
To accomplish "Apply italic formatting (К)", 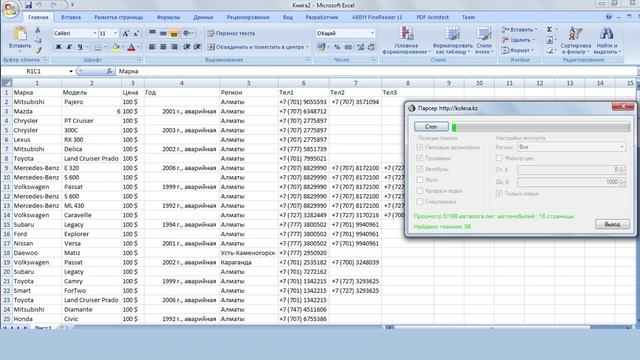I will click(x=69, y=47).
